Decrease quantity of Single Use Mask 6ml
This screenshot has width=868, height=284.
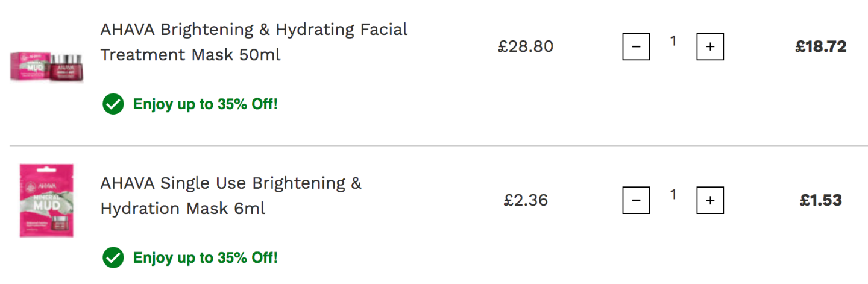tap(636, 200)
